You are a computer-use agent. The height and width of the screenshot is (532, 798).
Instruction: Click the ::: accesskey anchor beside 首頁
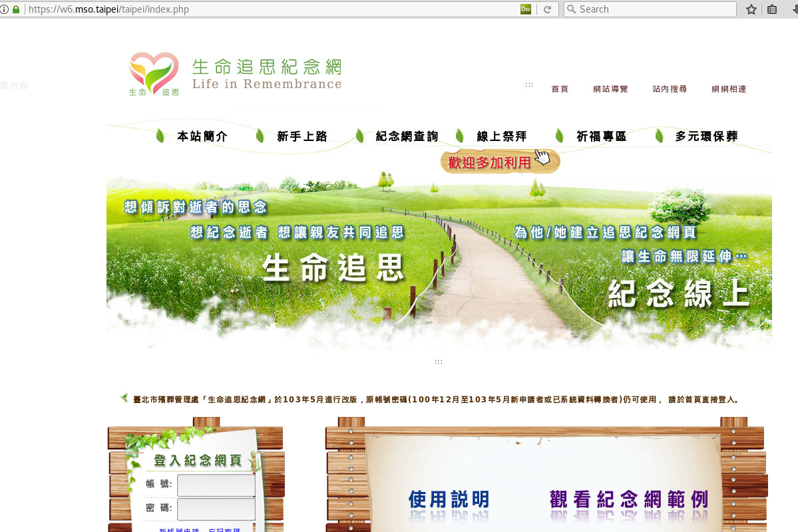click(x=529, y=85)
